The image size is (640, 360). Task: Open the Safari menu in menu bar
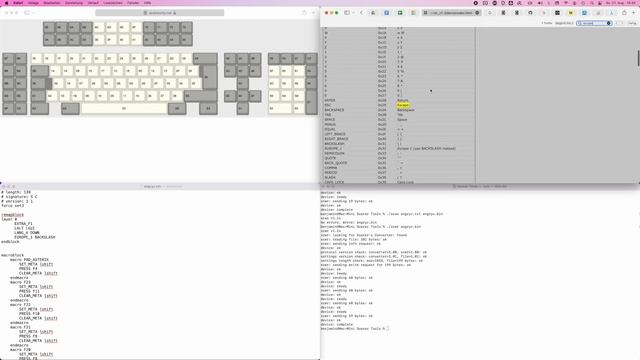(x=18, y=3)
